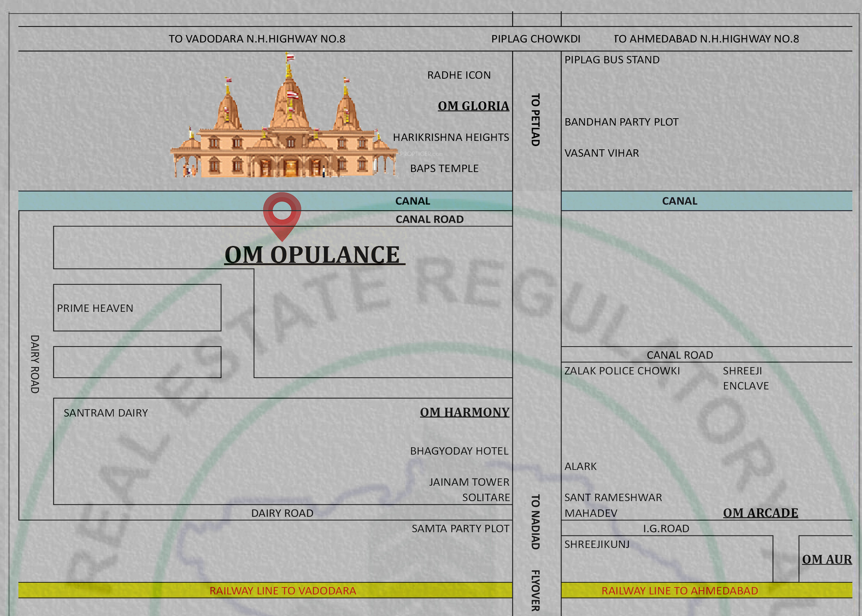Screen dimensions: 862x616
Task: Click the left CANAL label
Action: click(412, 201)
